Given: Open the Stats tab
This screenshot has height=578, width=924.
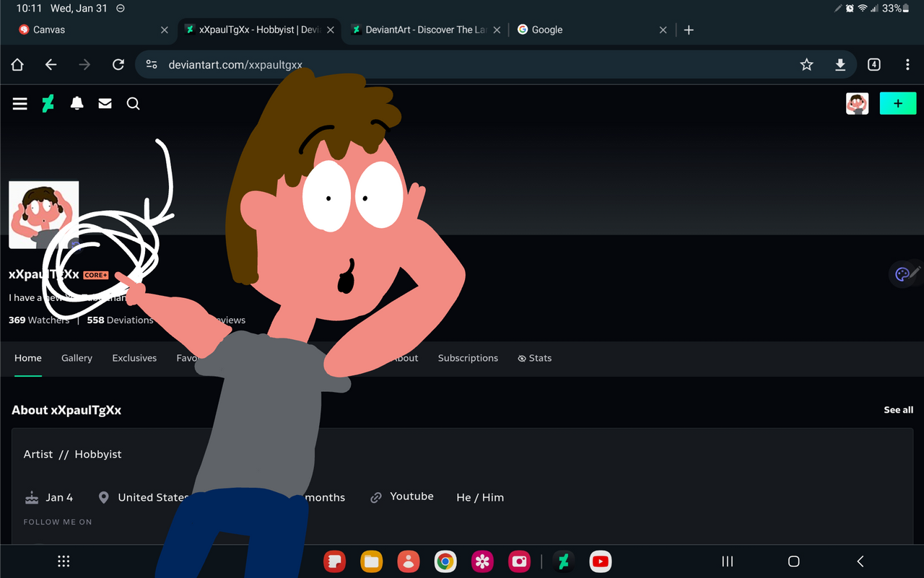Looking at the screenshot, I should point(535,358).
